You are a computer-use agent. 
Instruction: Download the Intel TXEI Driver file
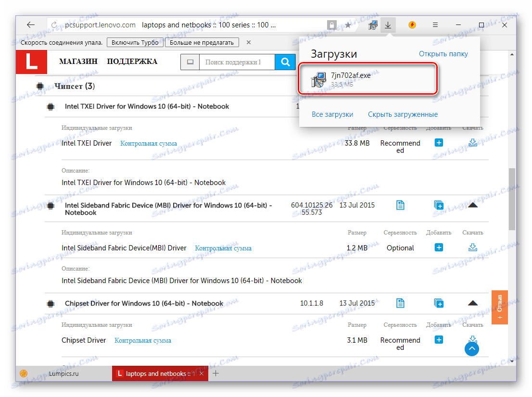point(473,142)
